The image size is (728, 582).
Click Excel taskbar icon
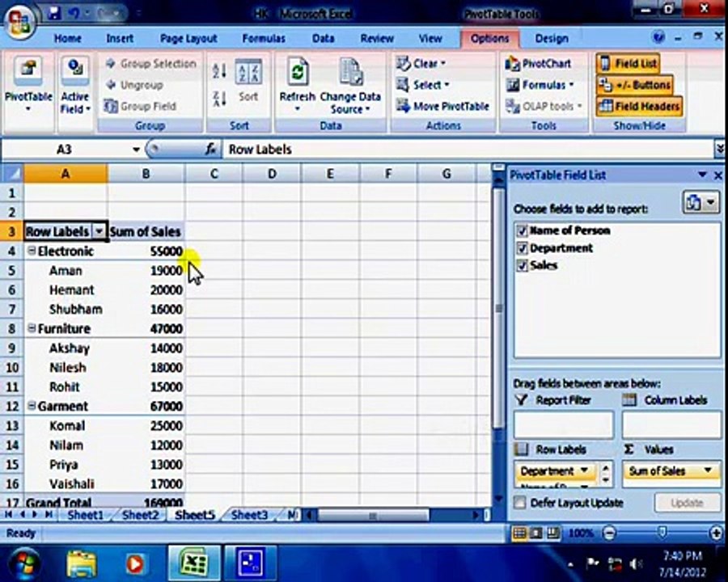[193, 563]
